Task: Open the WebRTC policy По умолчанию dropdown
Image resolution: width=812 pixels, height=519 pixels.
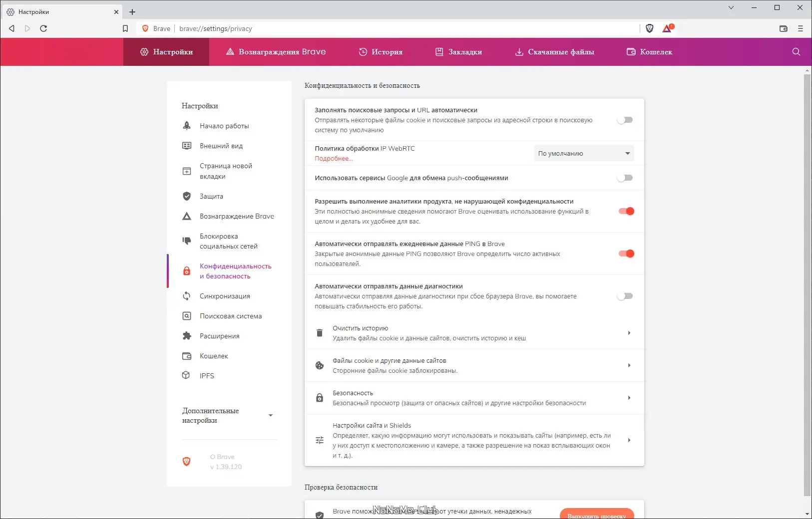Action: 583,153
